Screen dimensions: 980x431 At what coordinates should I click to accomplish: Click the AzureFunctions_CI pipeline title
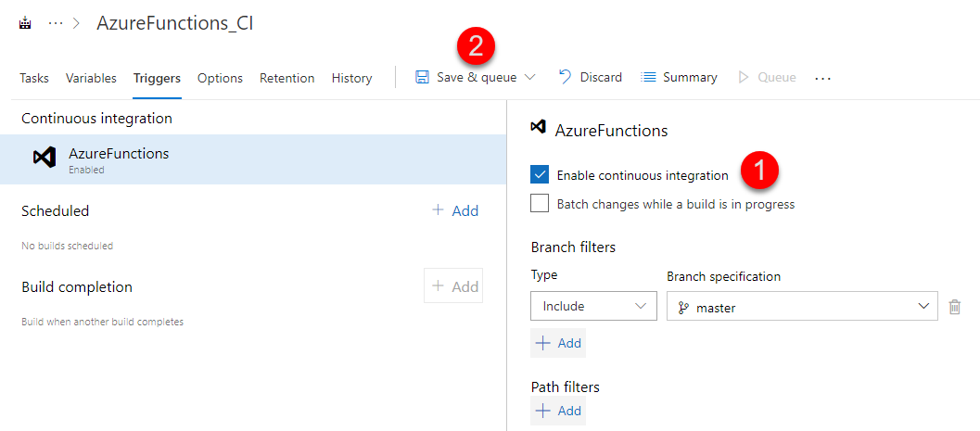click(x=175, y=23)
